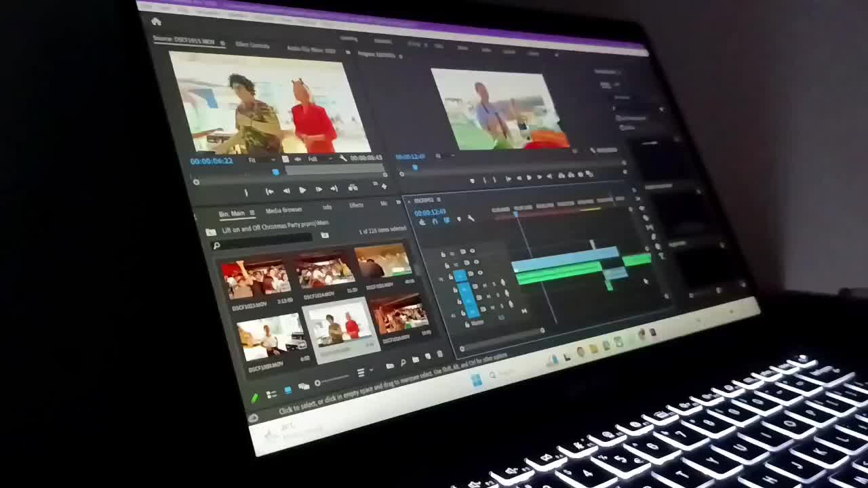Screen dimensions: 868x488
Task: Click the source timecode 00:00:06:22
Action: click(211, 161)
